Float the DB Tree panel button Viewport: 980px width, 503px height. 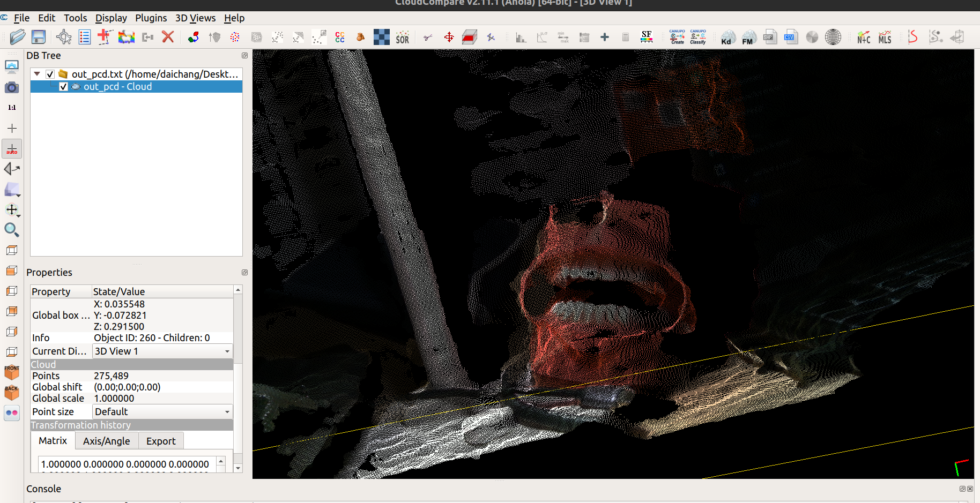244,56
